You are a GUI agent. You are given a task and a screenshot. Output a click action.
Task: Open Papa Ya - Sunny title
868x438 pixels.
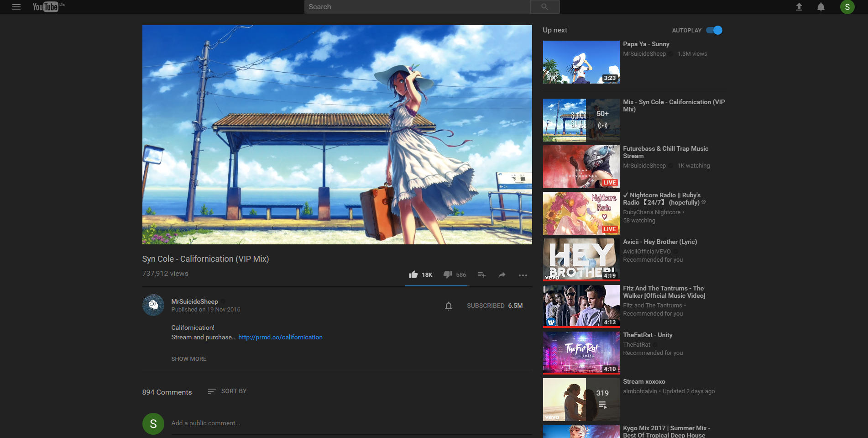(x=646, y=44)
